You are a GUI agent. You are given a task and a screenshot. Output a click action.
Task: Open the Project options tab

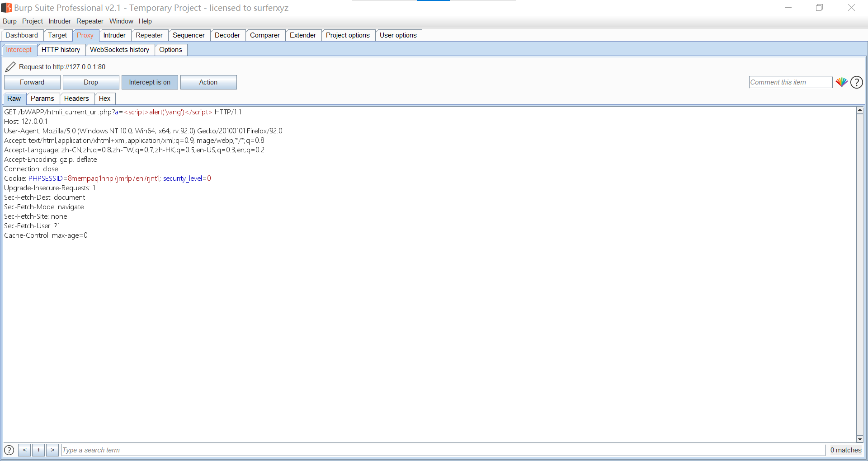coord(348,35)
